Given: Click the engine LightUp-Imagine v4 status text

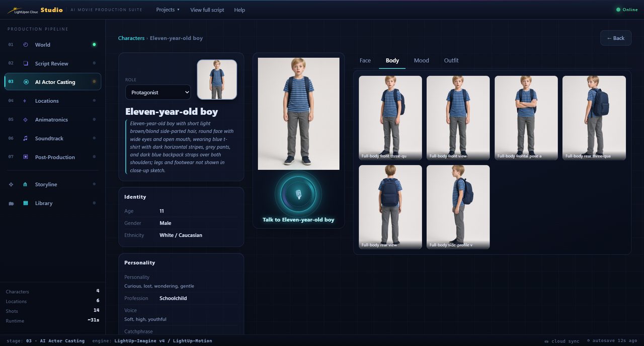Looking at the screenshot, I should [x=152, y=341].
